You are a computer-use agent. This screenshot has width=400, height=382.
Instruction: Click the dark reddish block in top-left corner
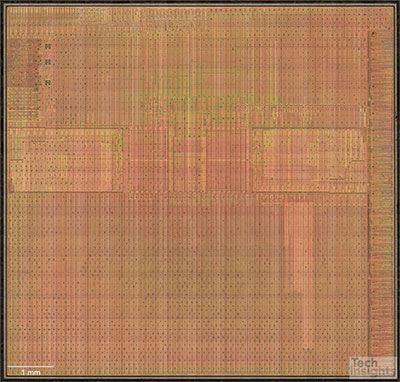tap(23, 63)
